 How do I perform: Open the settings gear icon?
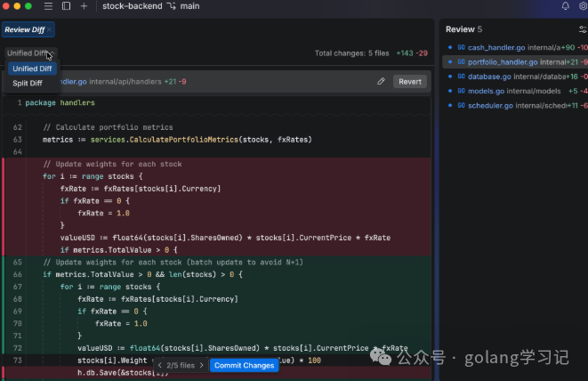584,6
